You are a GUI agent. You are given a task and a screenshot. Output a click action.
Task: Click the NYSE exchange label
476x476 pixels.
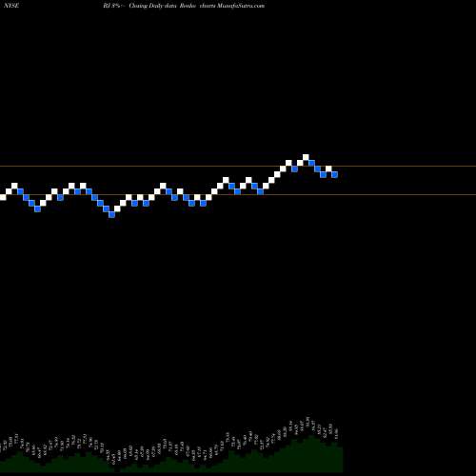[10, 6]
